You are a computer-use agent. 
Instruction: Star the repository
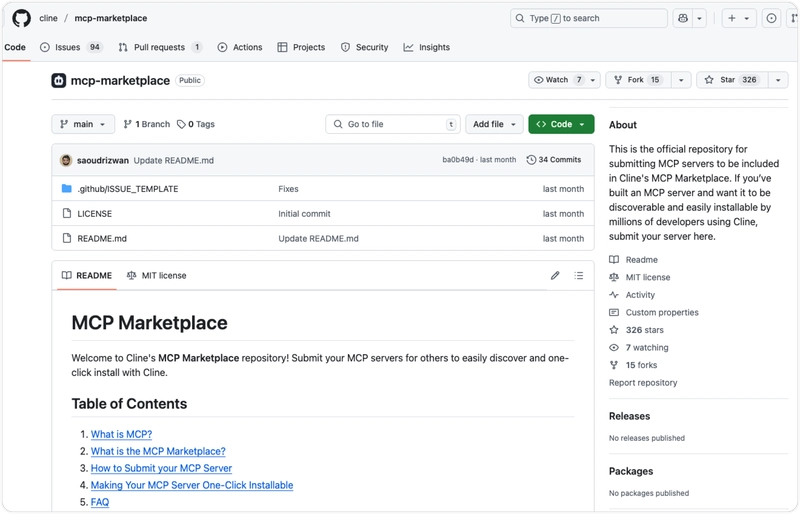732,80
